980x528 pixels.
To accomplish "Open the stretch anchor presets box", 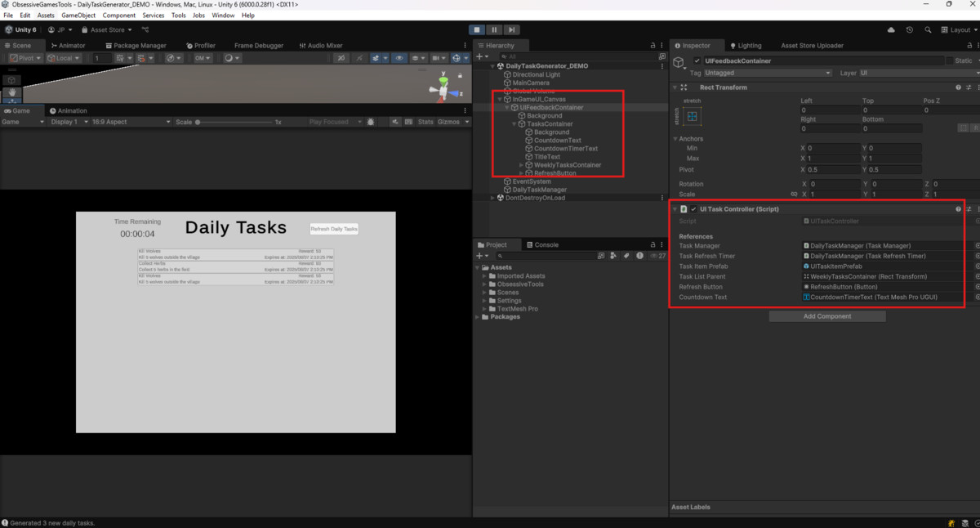I will pyautogui.click(x=692, y=117).
